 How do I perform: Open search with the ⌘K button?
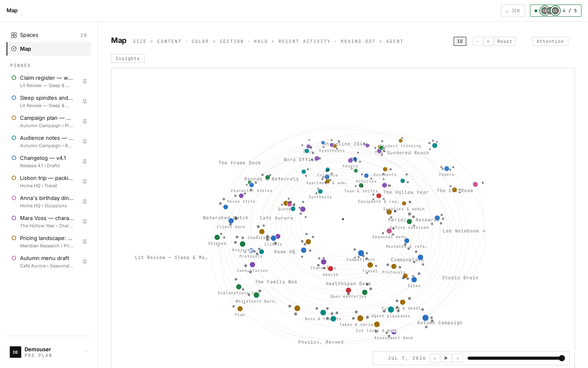513,11
